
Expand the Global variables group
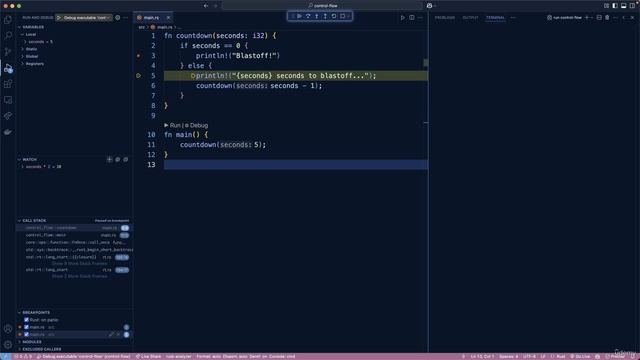32,56
